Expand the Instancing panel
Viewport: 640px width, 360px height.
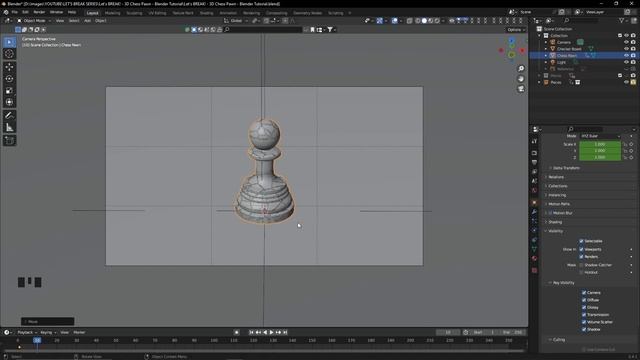click(x=556, y=195)
